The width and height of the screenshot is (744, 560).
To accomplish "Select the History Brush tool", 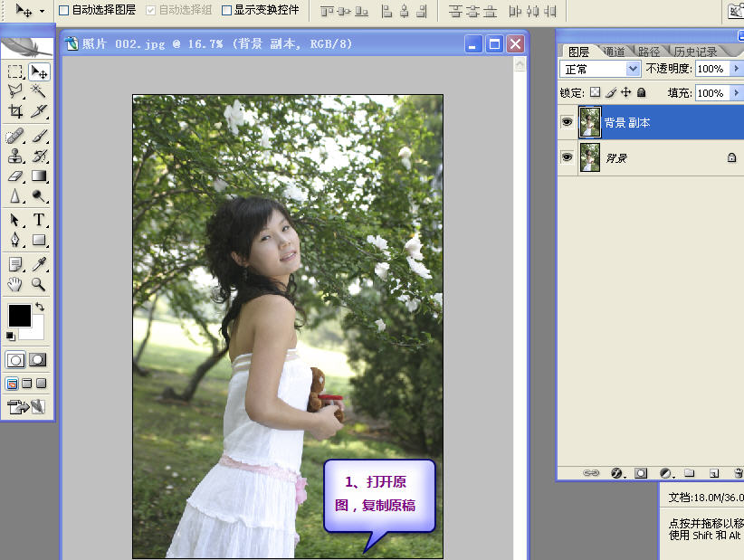I will pos(39,156).
